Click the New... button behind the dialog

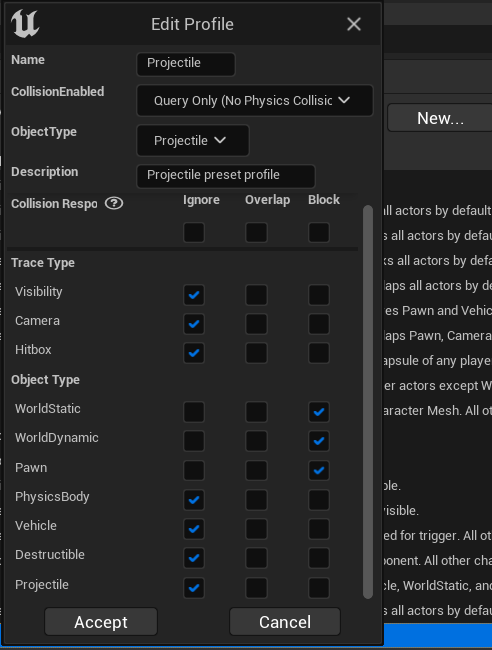point(440,118)
